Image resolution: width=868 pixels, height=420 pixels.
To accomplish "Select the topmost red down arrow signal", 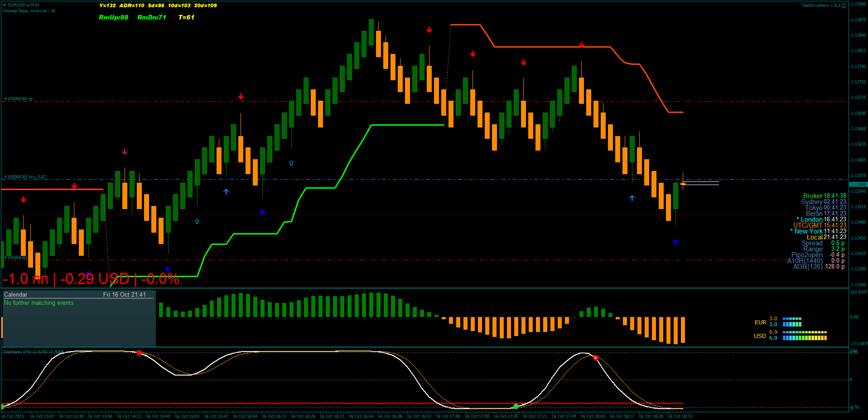I will tap(429, 30).
